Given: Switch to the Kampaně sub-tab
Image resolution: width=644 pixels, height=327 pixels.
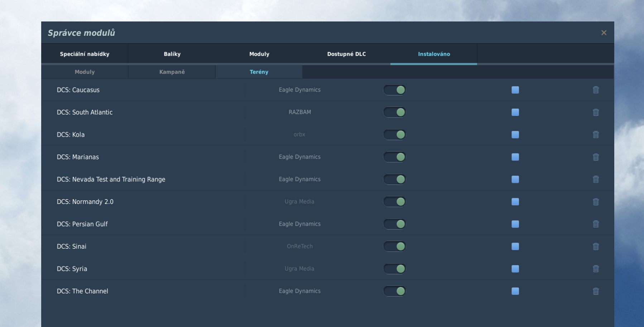Looking at the screenshot, I should point(172,72).
